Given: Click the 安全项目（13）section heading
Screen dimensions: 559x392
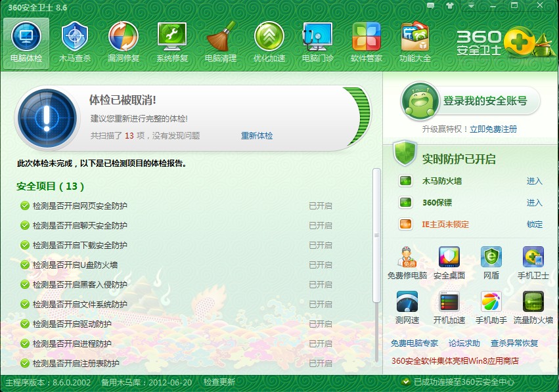Looking at the screenshot, I should tap(51, 186).
